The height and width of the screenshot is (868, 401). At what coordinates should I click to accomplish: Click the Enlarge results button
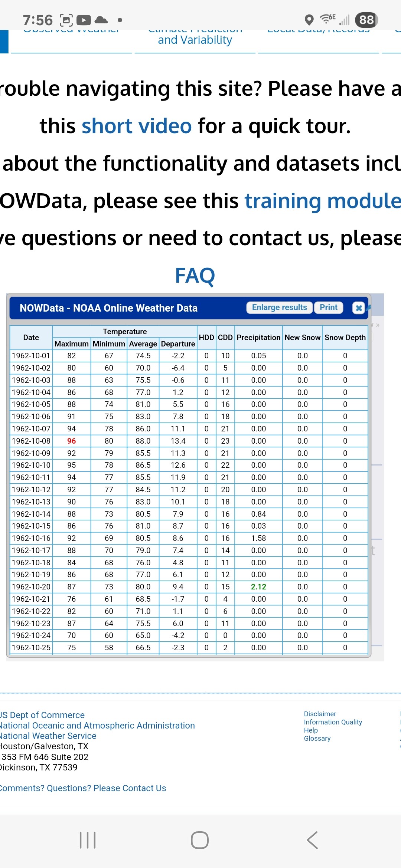279,308
